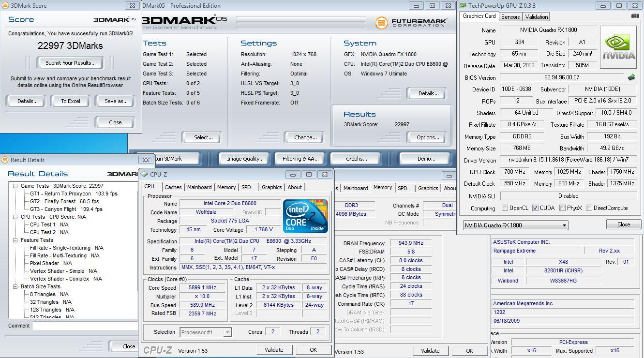644x358 pixels.
Task: Click the NVIDIA logo in GPU-Z
Action: 619,47
